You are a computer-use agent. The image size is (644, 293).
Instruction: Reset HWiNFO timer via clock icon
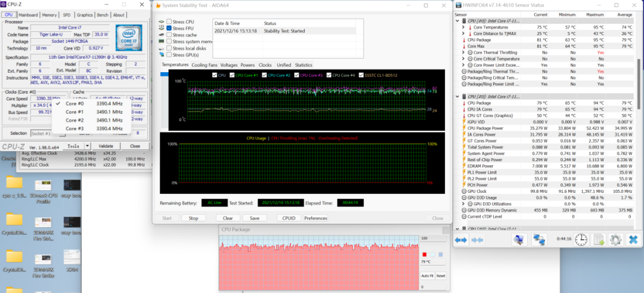[581, 239]
